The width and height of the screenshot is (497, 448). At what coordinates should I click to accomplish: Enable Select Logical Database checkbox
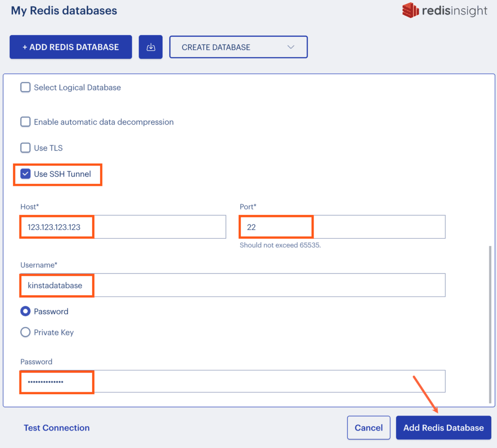(25, 87)
